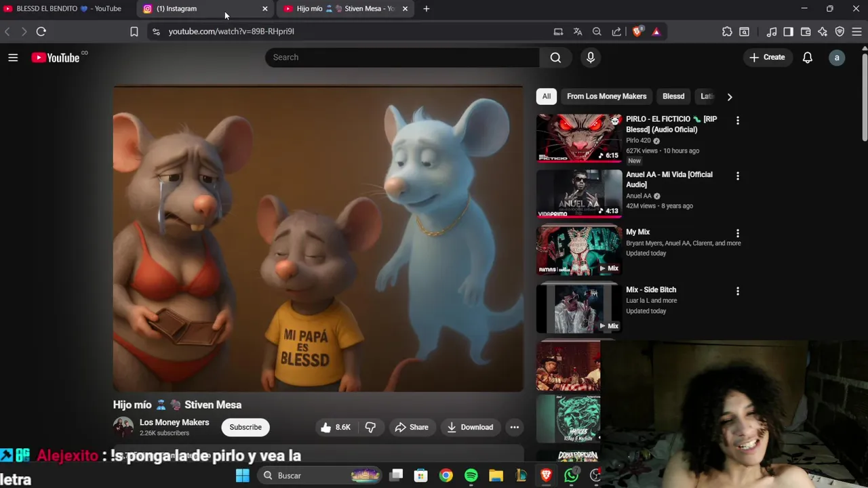Click the search magnifier button

click(x=555, y=58)
